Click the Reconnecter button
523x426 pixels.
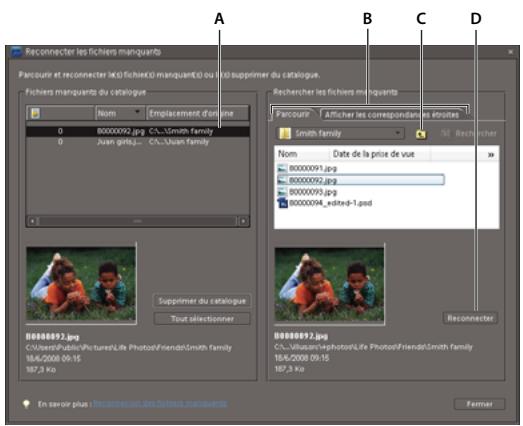point(470,318)
